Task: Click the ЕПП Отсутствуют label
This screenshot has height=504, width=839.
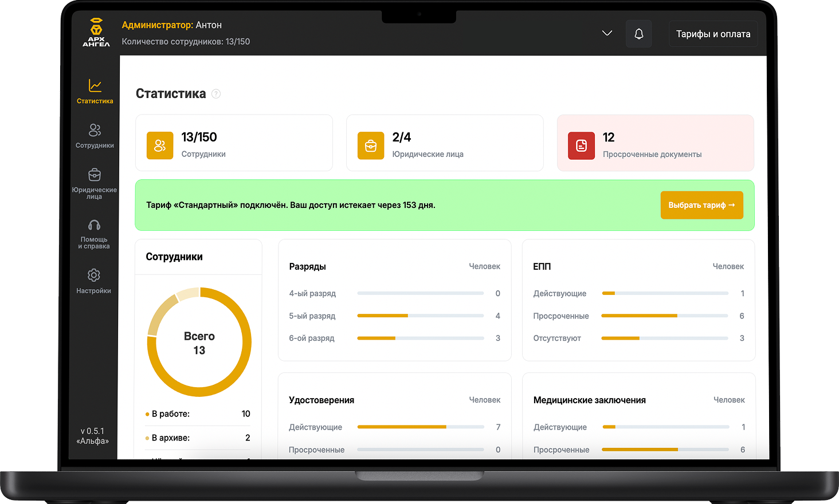Action: (x=557, y=338)
